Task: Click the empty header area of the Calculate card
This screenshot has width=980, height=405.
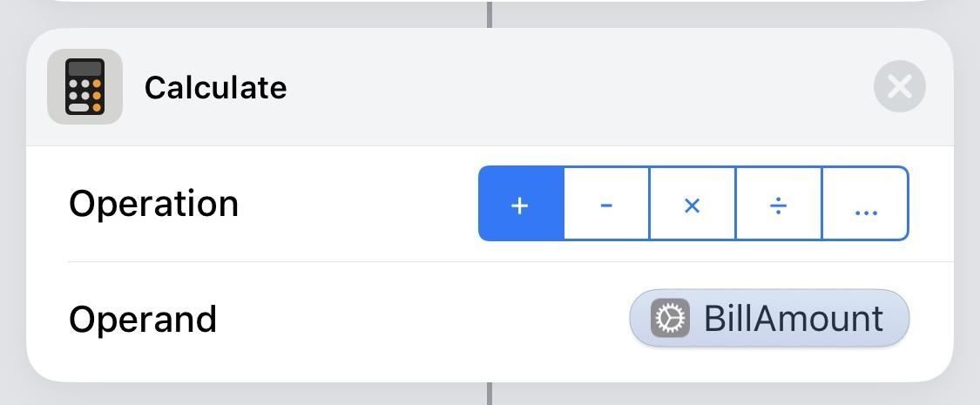Action: (x=566, y=87)
